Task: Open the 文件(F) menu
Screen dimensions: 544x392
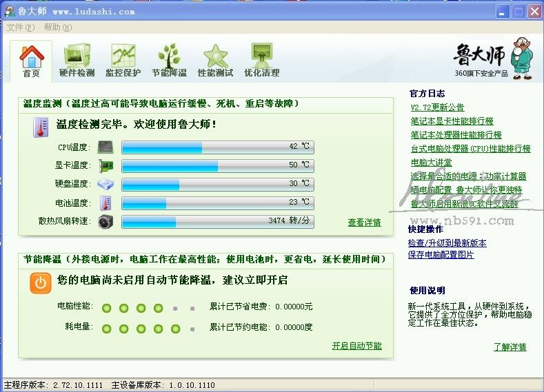Action: coord(20,28)
